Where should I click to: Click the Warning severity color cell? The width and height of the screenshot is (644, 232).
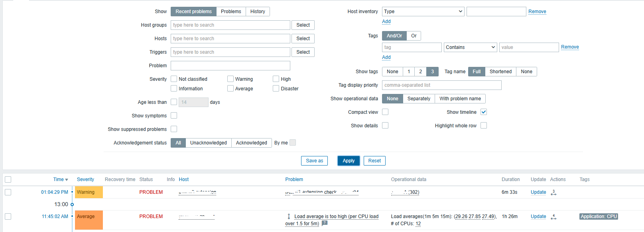click(x=89, y=192)
